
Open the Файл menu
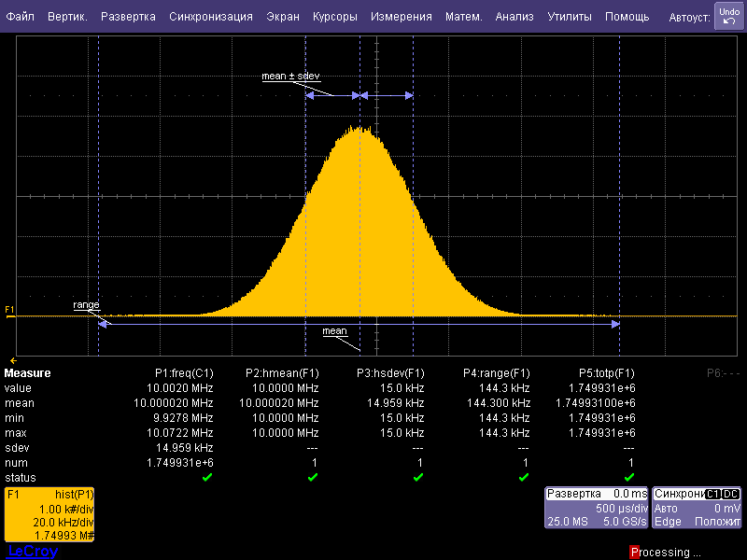click(20, 17)
